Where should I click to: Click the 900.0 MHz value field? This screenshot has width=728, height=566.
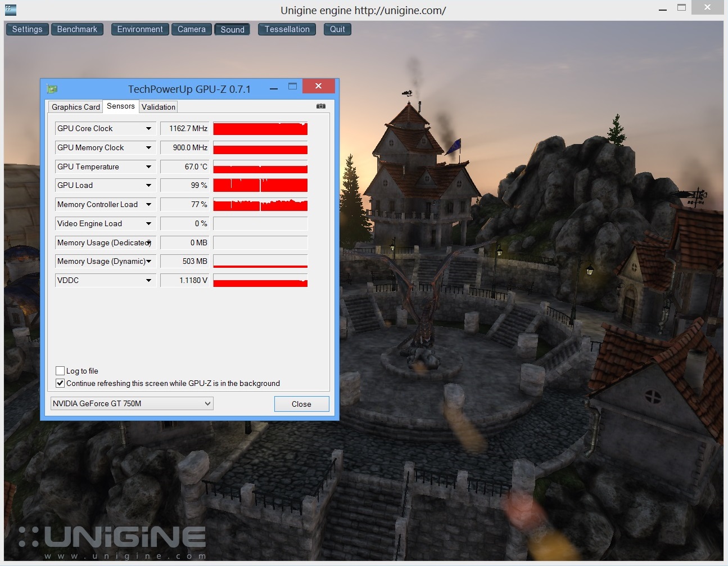185,147
